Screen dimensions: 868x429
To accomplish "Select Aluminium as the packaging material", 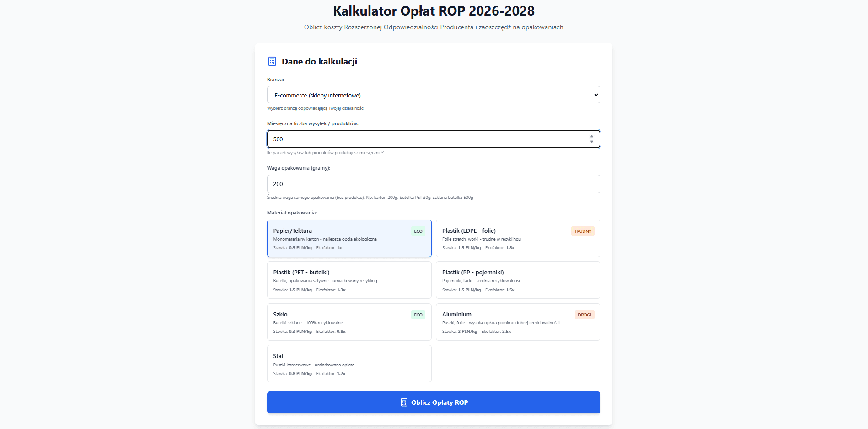I will tap(517, 322).
